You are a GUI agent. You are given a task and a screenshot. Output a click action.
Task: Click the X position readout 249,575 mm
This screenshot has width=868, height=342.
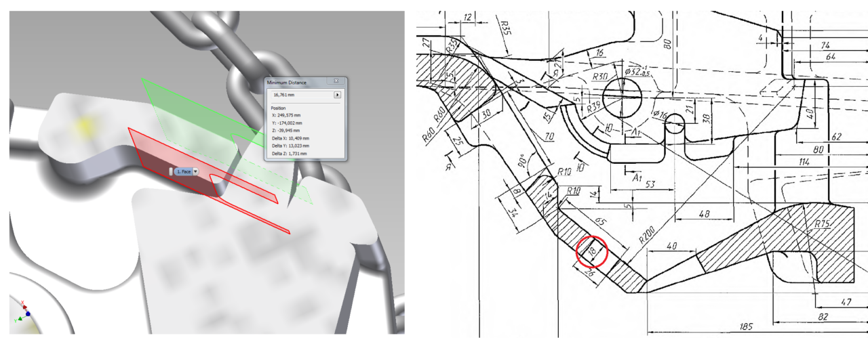(290, 115)
